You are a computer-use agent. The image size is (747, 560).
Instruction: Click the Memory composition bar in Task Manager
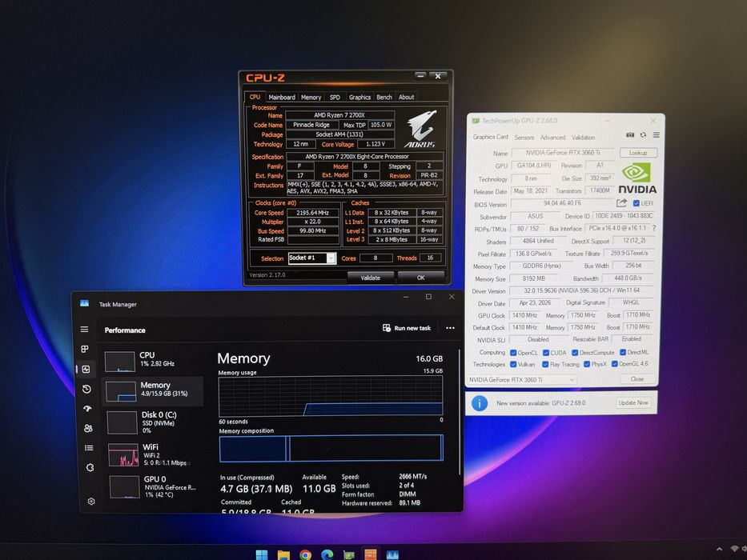coord(331,448)
